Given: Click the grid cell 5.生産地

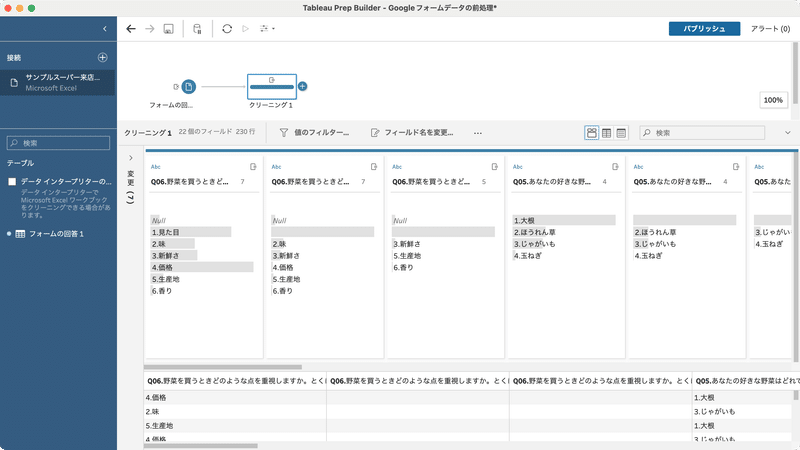Looking at the screenshot, I should click(x=235, y=426).
